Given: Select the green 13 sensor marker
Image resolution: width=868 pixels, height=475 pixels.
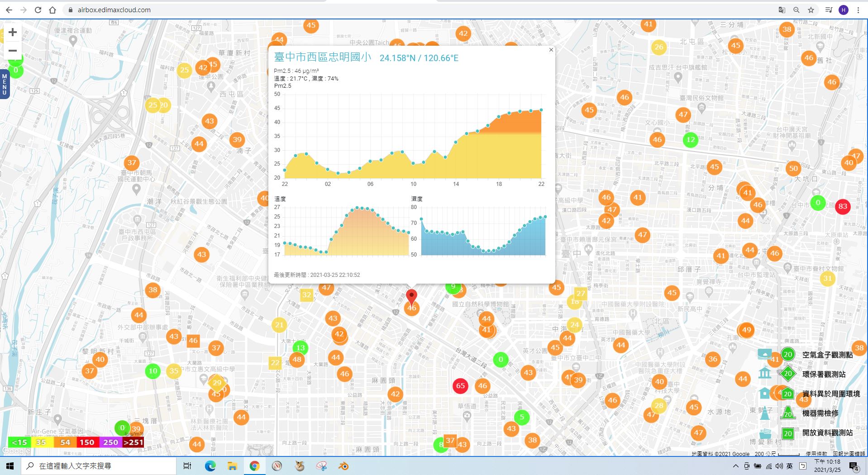Looking at the screenshot, I should (300, 348).
